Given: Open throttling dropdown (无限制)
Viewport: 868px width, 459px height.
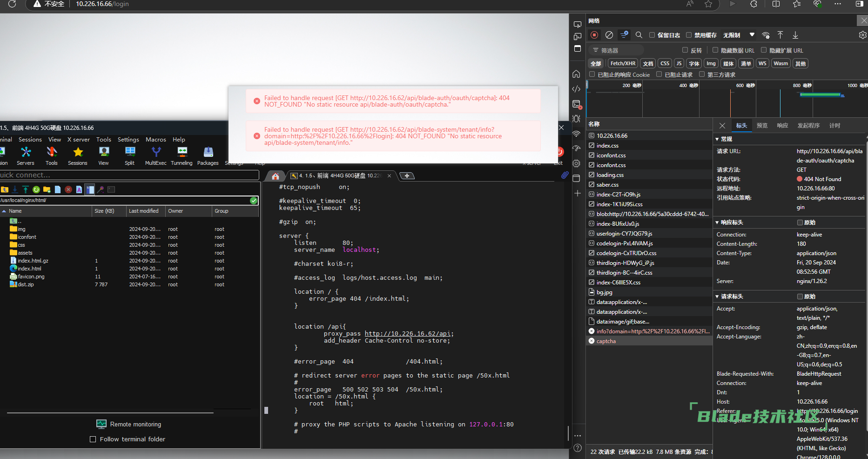Looking at the screenshot, I should tap(739, 35).
